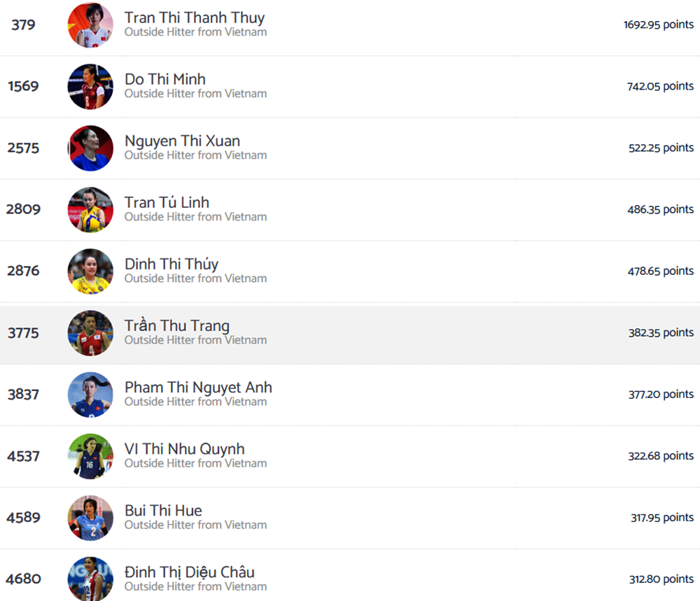Select Nguyen Thi Xuan's circular photo

coord(90,148)
